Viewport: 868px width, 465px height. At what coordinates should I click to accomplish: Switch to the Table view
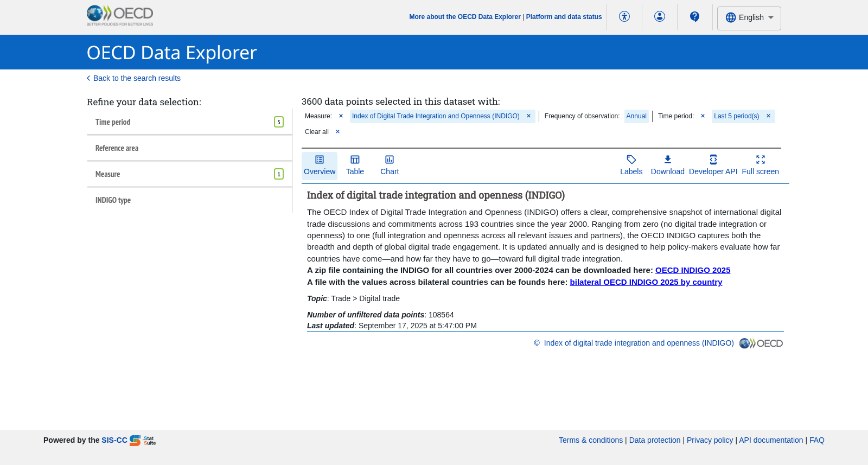coord(355,165)
